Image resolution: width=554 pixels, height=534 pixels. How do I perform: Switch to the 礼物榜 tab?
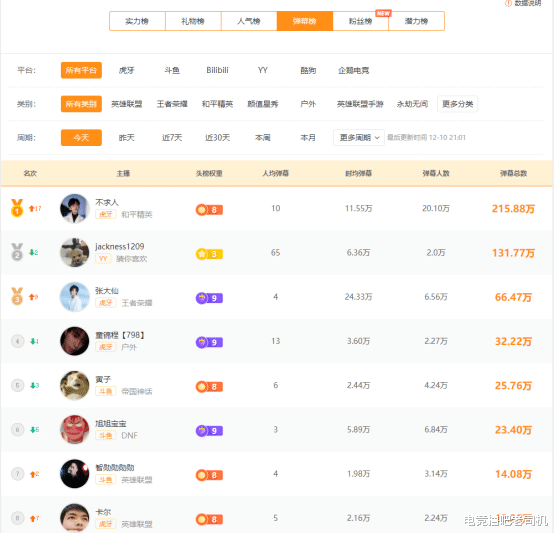pyautogui.click(x=193, y=21)
